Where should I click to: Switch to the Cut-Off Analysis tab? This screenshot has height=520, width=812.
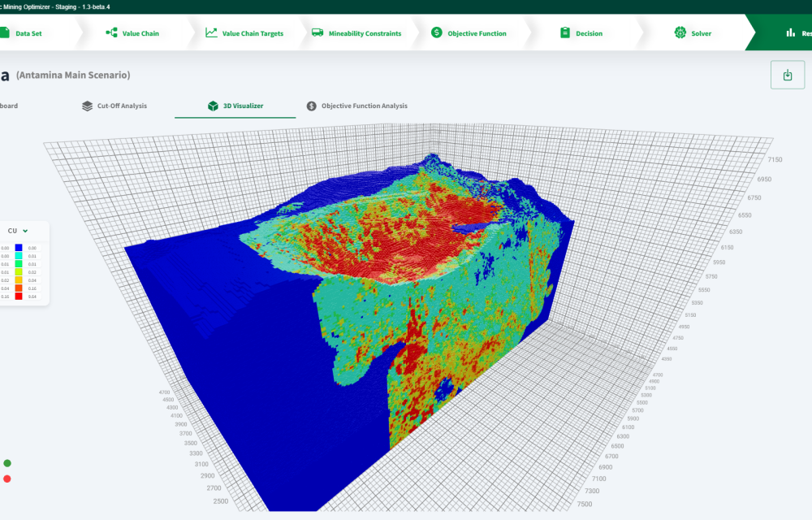click(x=114, y=106)
